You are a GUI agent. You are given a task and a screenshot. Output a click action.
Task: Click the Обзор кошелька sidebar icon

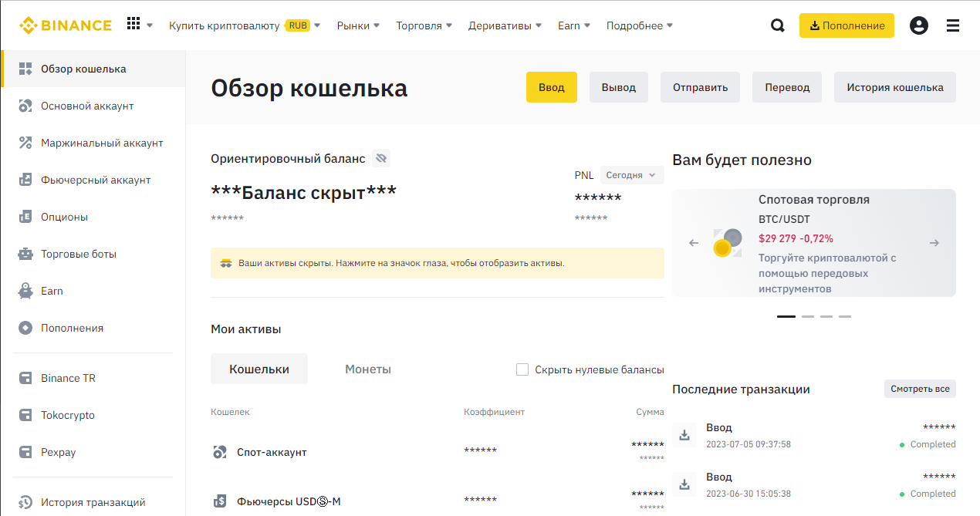coord(25,69)
